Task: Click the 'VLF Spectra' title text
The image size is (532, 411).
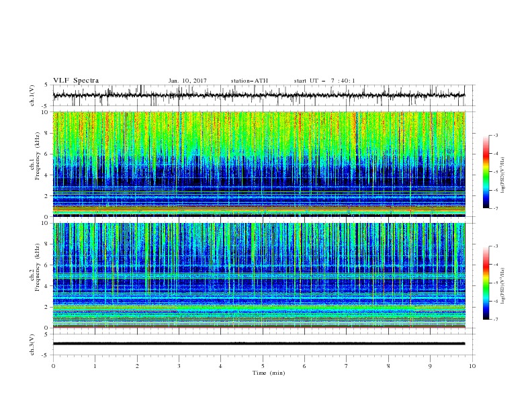Action: [x=76, y=81]
